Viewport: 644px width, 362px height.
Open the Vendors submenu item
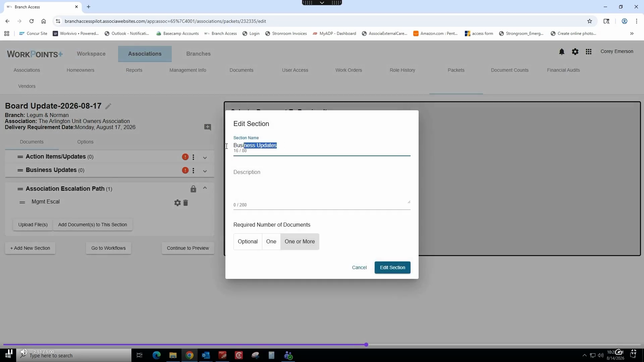pos(27,86)
